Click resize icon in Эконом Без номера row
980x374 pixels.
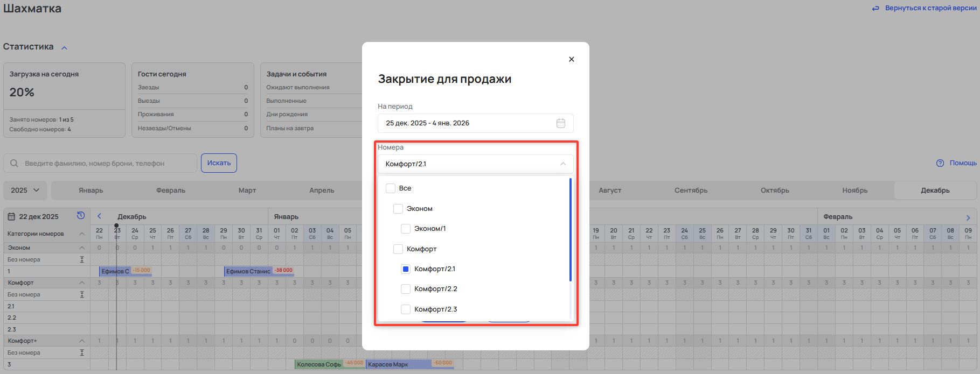82,259
